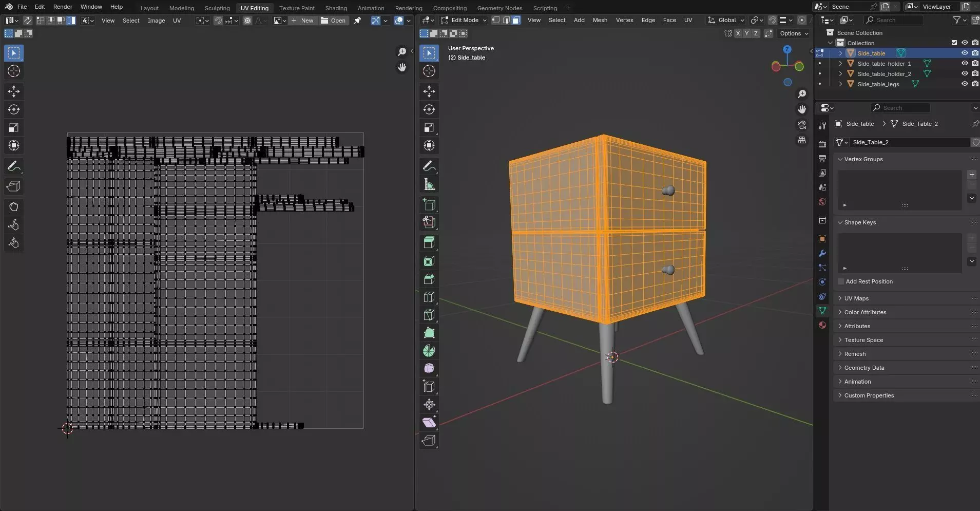Open the Options dropdown

(794, 33)
